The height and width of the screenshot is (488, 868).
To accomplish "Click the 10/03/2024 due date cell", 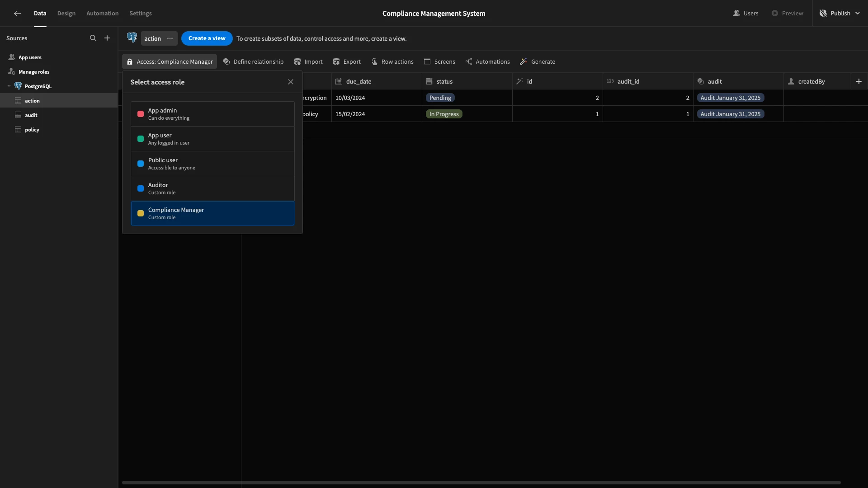I will coord(376,98).
